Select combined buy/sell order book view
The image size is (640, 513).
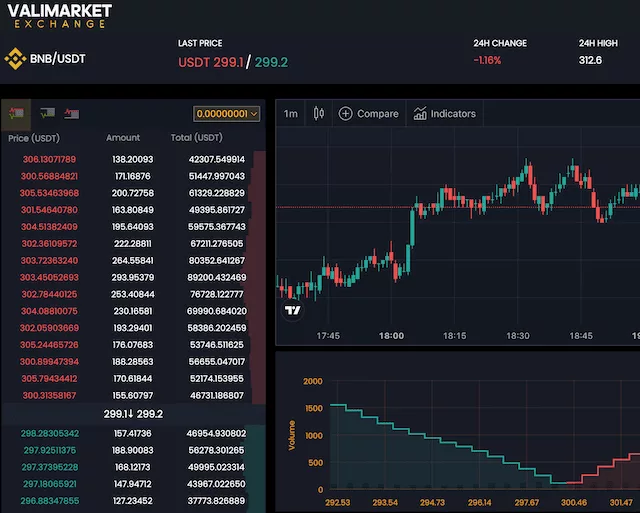(16, 113)
